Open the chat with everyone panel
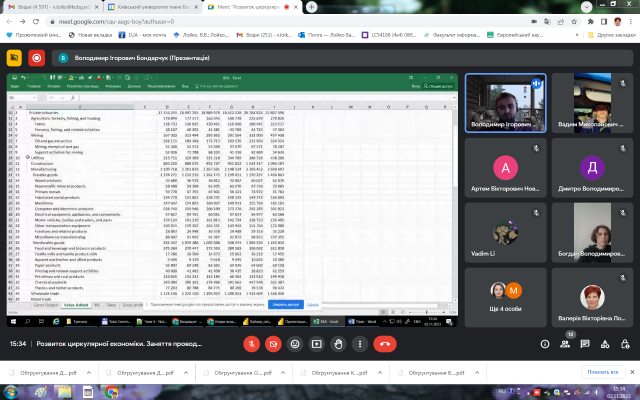 tap(583, 342)
